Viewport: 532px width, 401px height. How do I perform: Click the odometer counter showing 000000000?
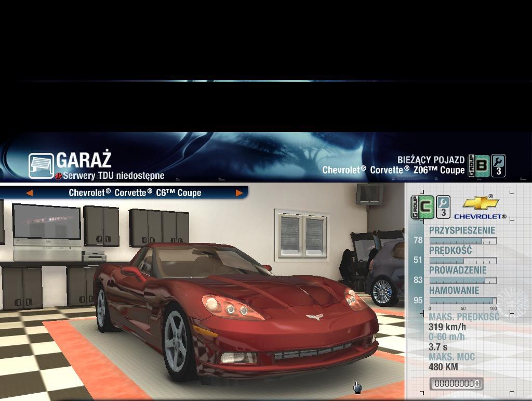click(x=457, y=384)
